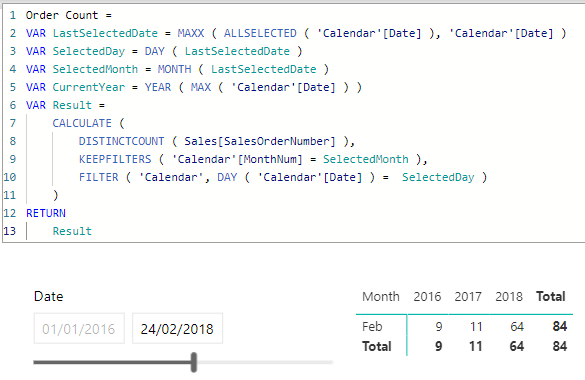Click SelectedMonth variable declaration on line 4
The image size is (585, 380).
(95, 69)
